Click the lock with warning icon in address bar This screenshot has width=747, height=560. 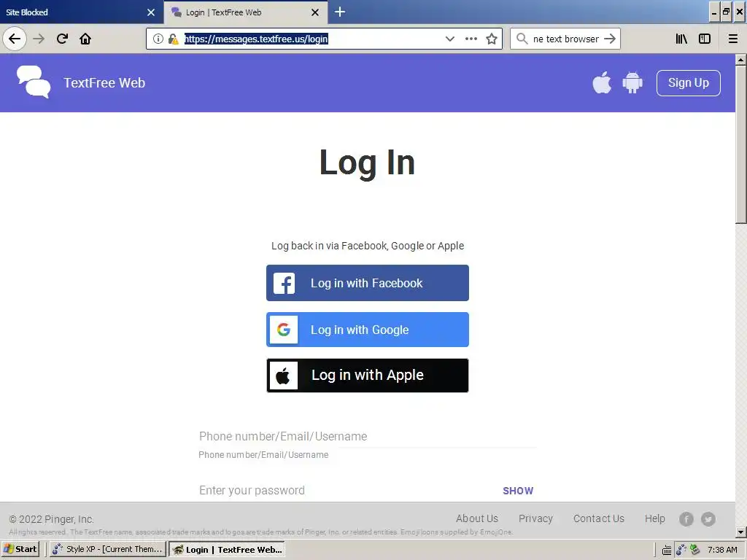174,39
